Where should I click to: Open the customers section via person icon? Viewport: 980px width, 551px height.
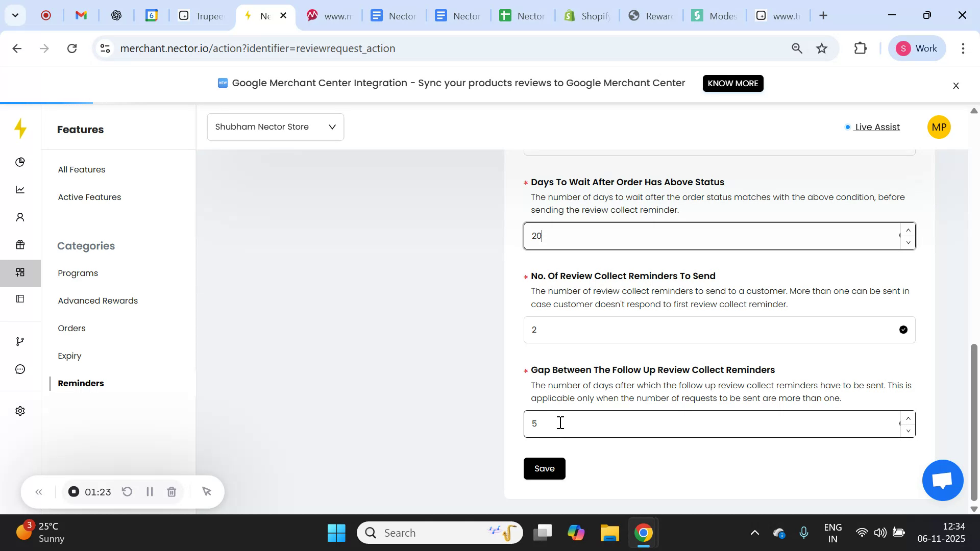pos(20,217)
